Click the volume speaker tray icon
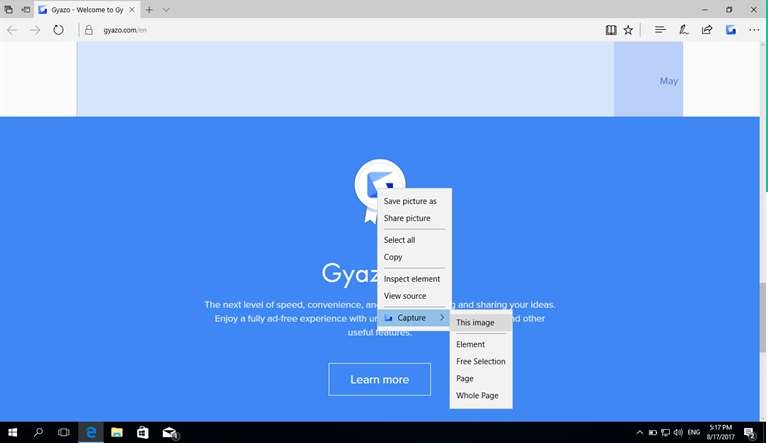This screenshot has height=443, width=768. tap(678, 432)
